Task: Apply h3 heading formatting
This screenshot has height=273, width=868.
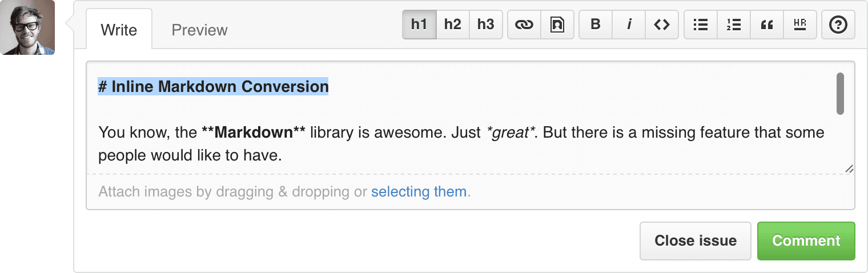Action: [x=485, y=25]
